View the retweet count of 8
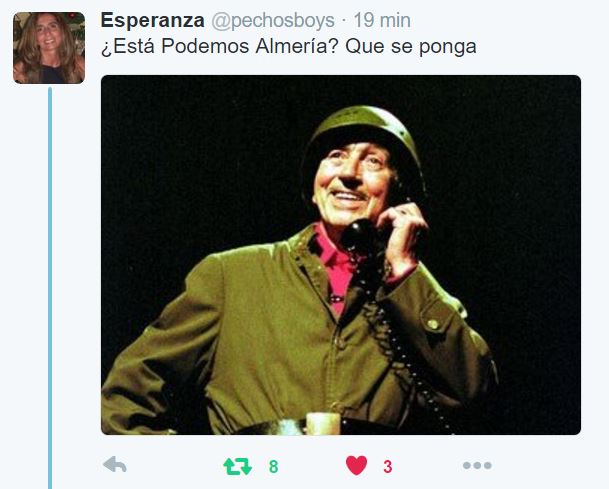The image size is (609, 489). [273, 466]
